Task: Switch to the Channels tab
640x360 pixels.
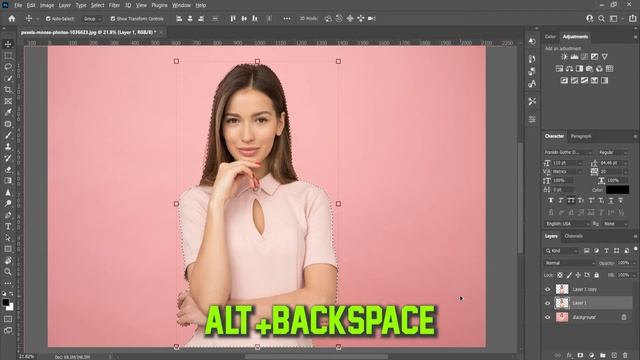Action: coord(573,236)
